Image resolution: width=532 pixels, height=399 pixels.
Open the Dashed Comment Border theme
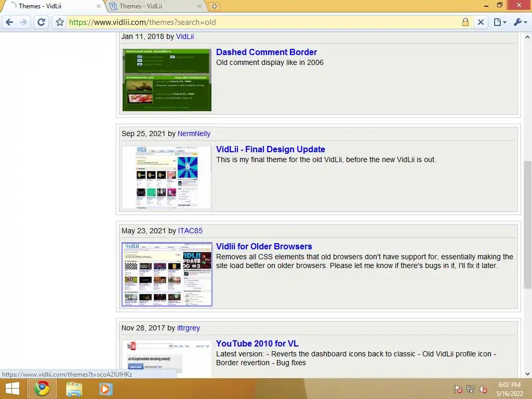267,52
